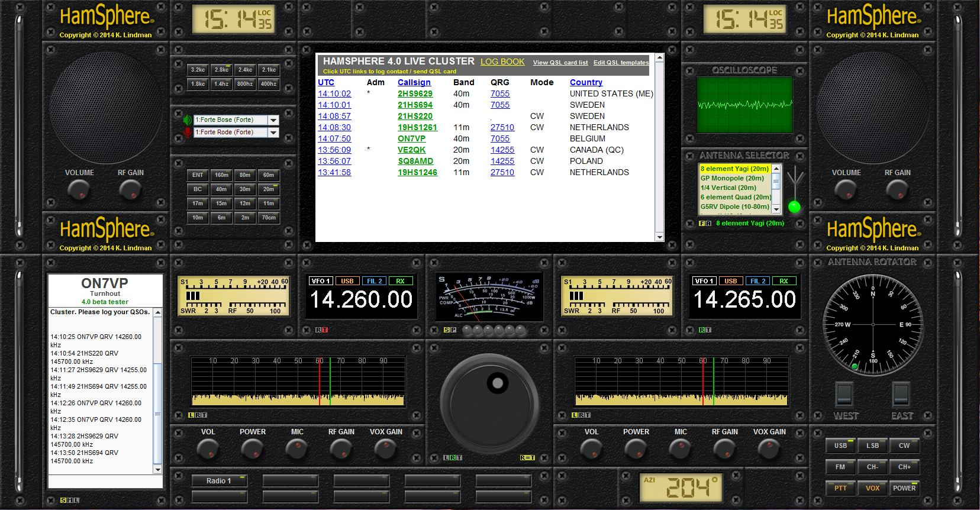This screenshot has width=980, height=510.
Task: Click the L tag under 14.260.00 spectrum scope
Action: coord(191,415)
